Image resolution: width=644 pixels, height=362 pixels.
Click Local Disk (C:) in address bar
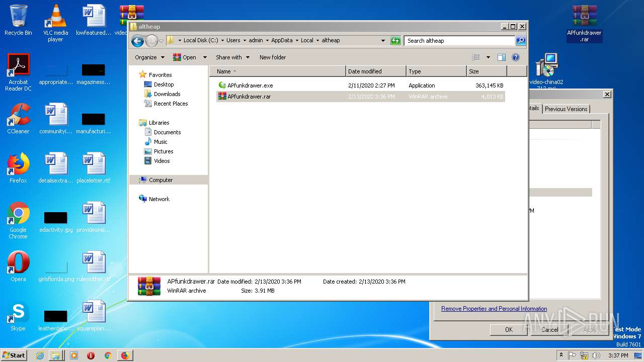[201, 41]
